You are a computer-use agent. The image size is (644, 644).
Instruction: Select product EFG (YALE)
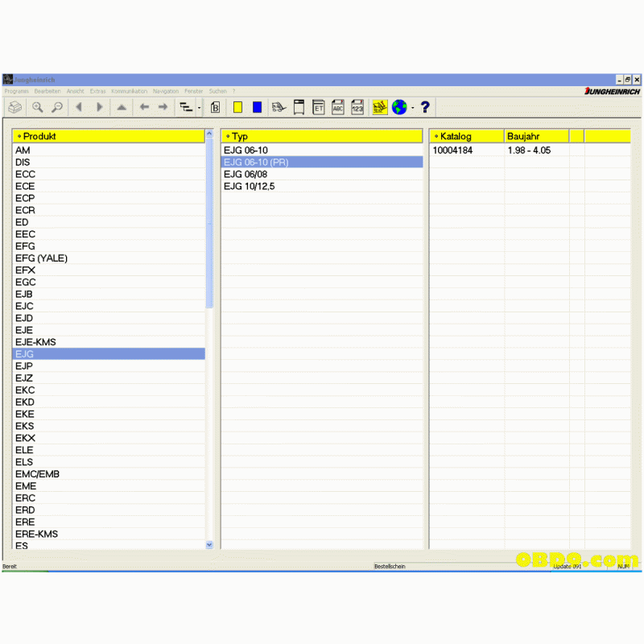(109, 258)
